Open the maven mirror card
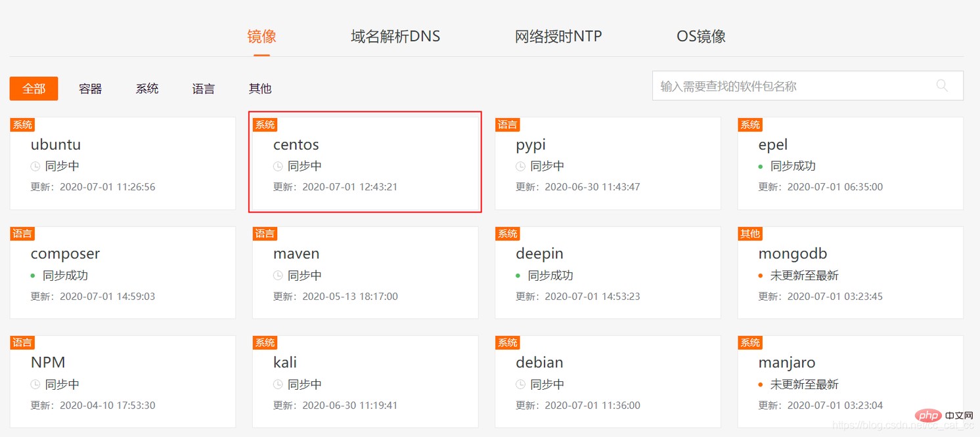 (x=365, y=273)
